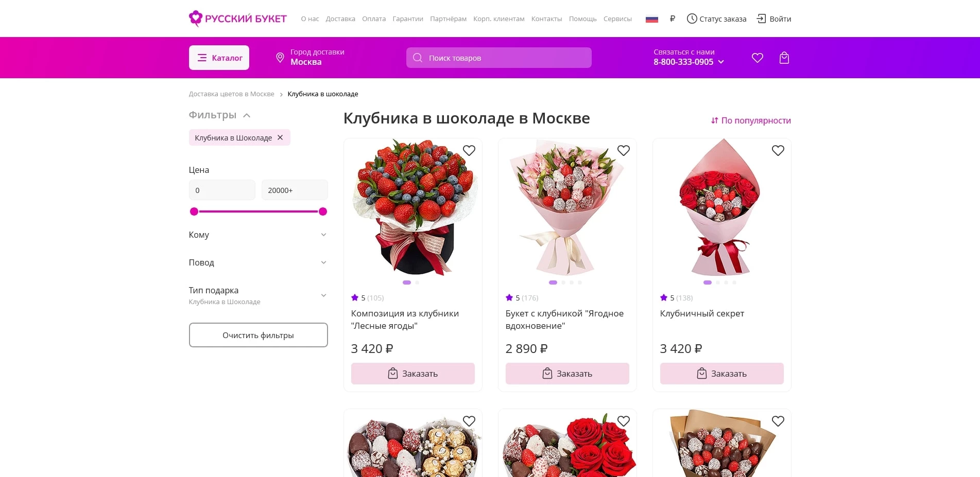
Task: Open the favorites heart in header
Action: [x=757, y=58]
